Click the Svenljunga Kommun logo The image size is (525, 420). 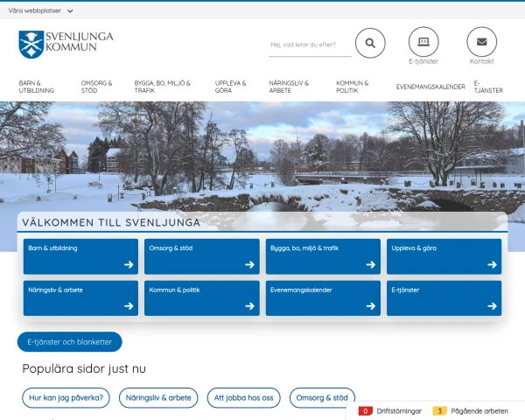[66, 44]
